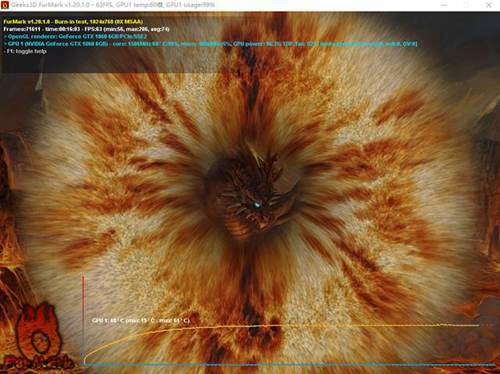
Task: Click the 'OpenGL renderer: GeForce GTX 1060' line
Action: point(75,36)
